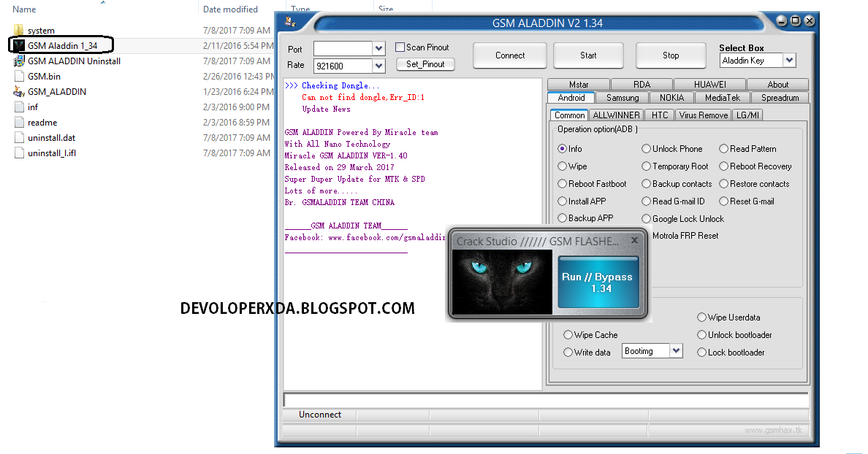Enable the Scan Pinout checkbox
The height and width of the screenshot is (454, 868).
[400, 47]
